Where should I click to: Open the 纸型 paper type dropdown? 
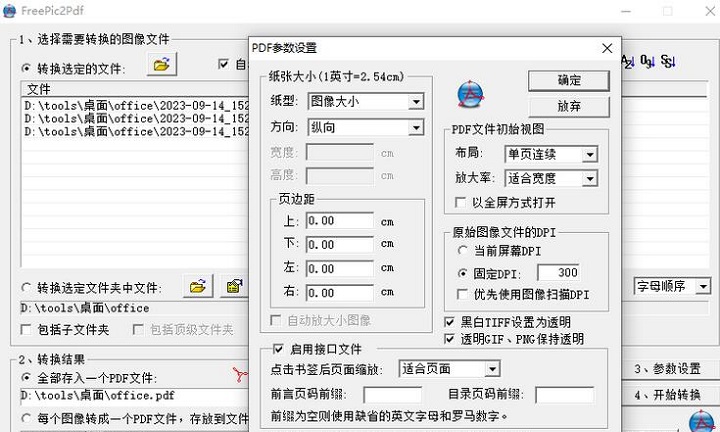pos(416,101)
